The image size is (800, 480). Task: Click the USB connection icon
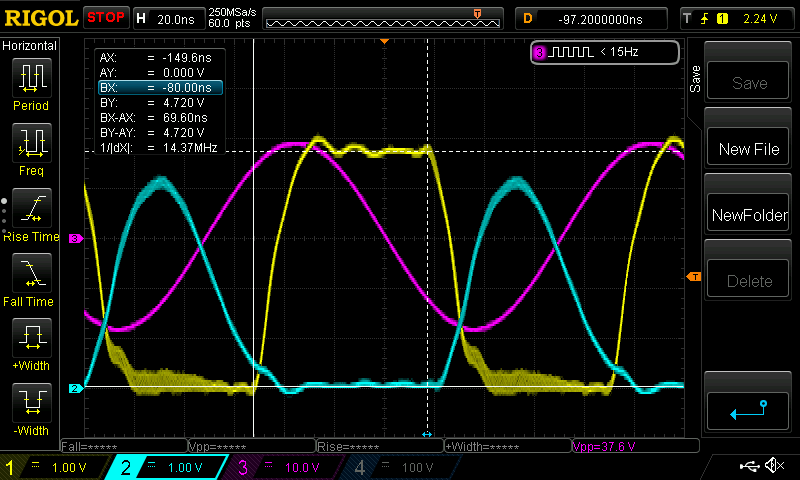(x=749, y=465)
